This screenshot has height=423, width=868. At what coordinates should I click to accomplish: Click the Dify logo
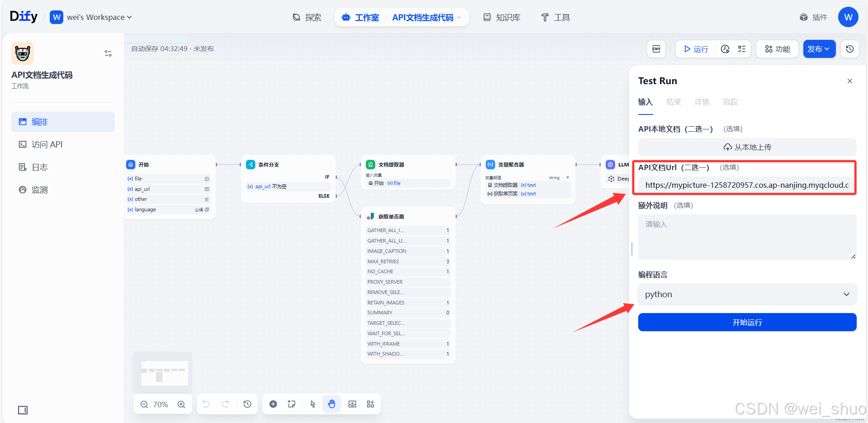pyautogui.click(x=24, y=17)
